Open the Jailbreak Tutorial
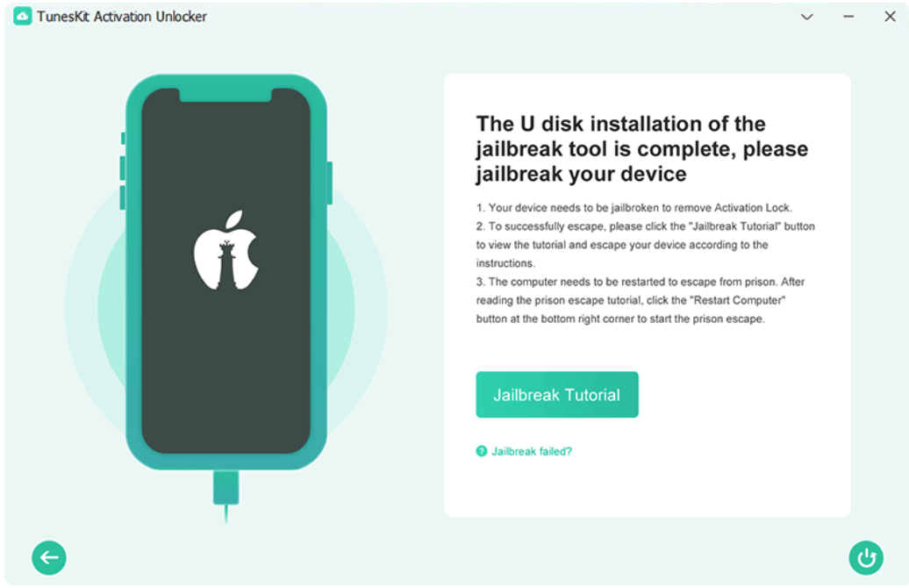This screenshot has width=909, height=588. pyautogui.click(x=557, y=395)
